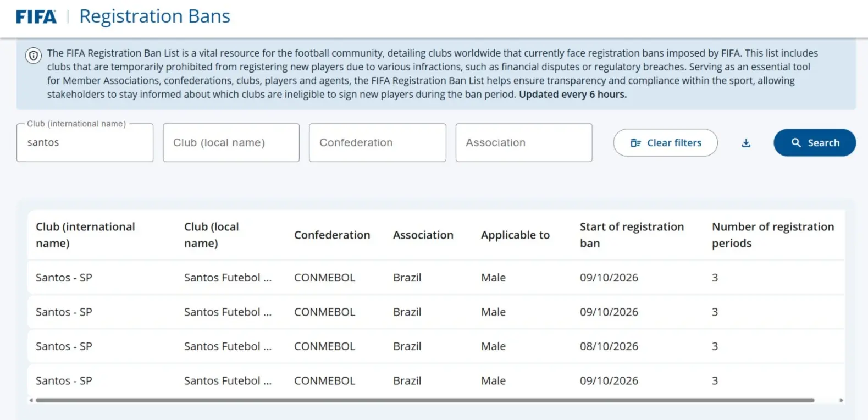The image size is (868, 420).
Task: Run the query with the Search button
Action: 815,143
